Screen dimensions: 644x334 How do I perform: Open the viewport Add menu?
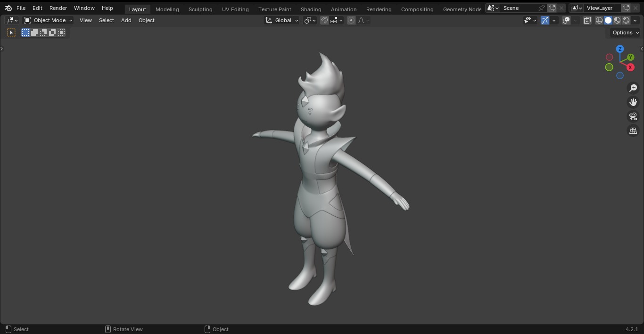126,20
